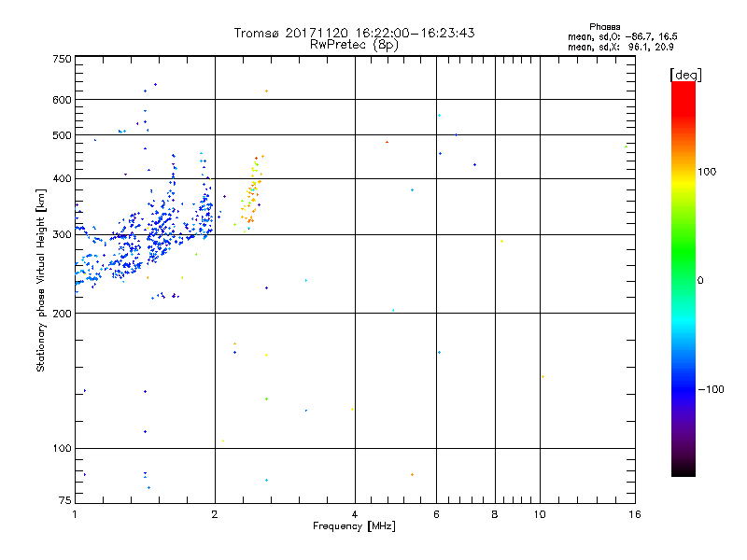The height and width of the screenshot is (560, 747).
Task: Select the 'Phases' statistics heading
Action: pos(604,27)
